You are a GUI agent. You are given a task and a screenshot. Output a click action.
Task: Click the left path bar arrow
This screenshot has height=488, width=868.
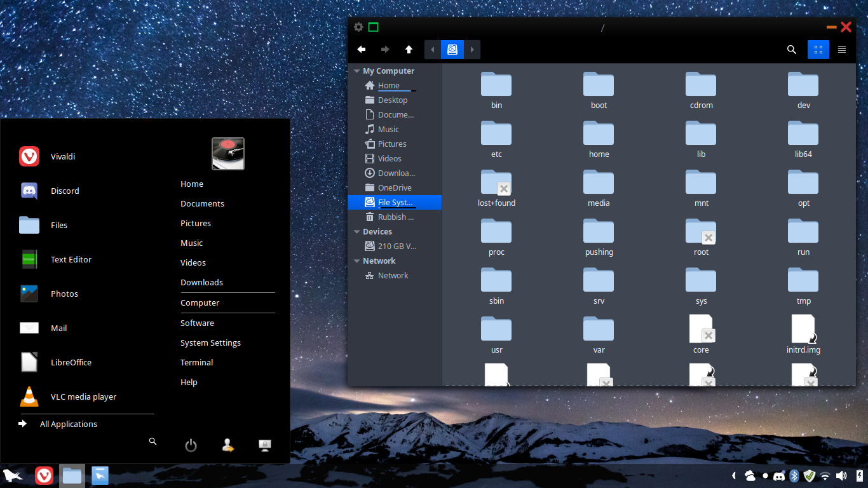(433, 50)
